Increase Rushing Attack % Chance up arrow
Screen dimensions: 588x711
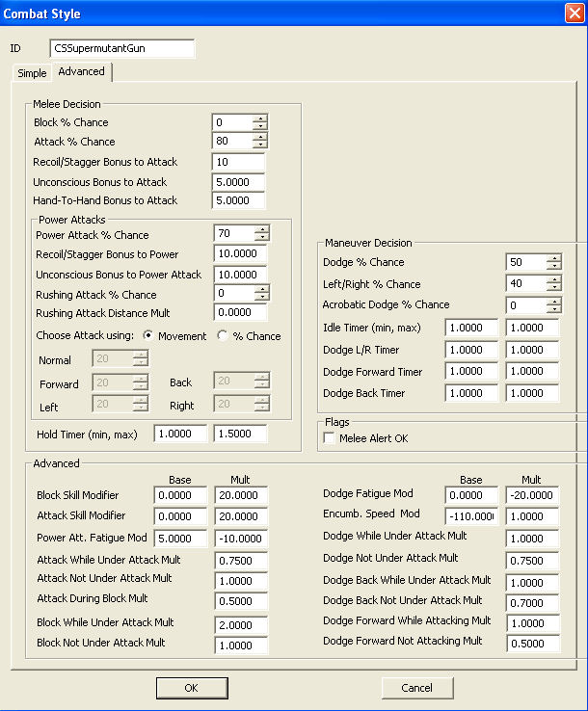(x=262, y=289)
